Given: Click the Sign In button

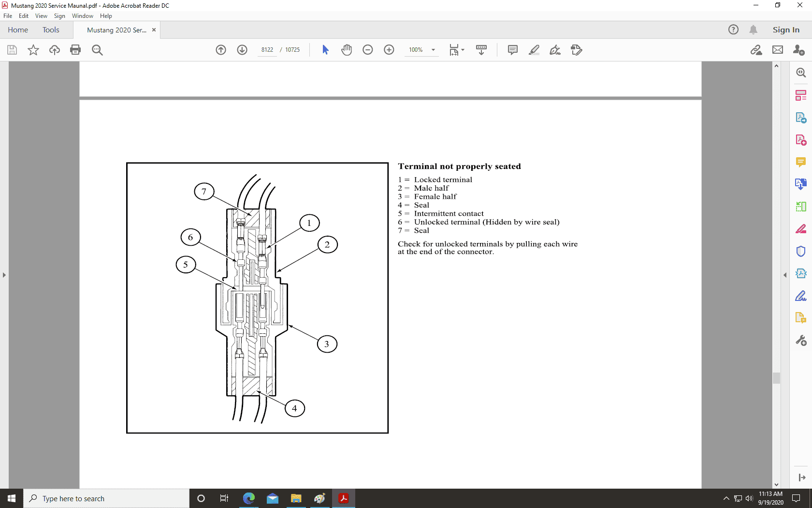Looking at the screenshot, I should [x=786, y=30].
